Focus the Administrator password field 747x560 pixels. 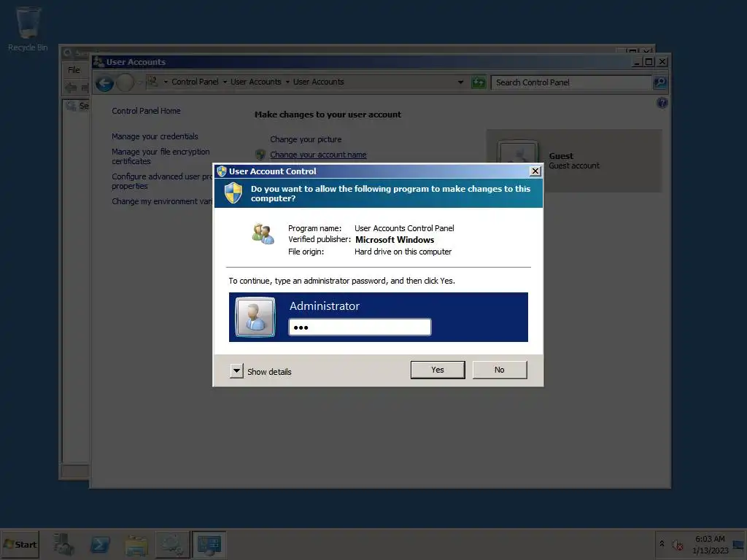click(x=360, y=327)
